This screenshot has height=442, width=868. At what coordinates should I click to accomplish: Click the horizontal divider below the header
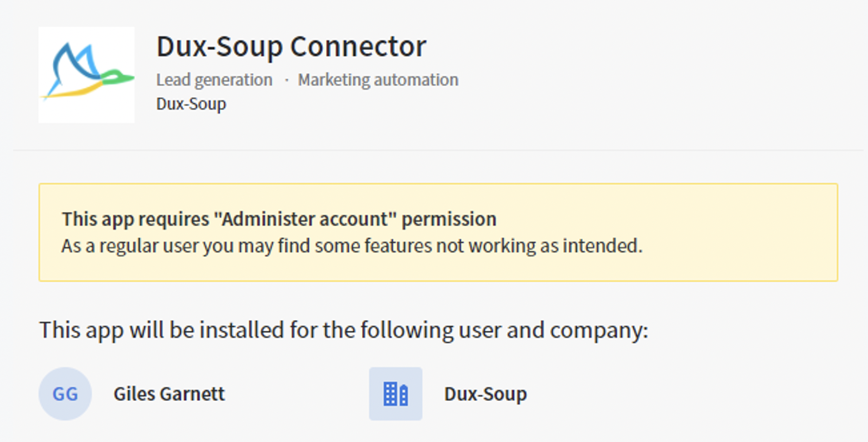pyautogui.click(x=438, y=150)
